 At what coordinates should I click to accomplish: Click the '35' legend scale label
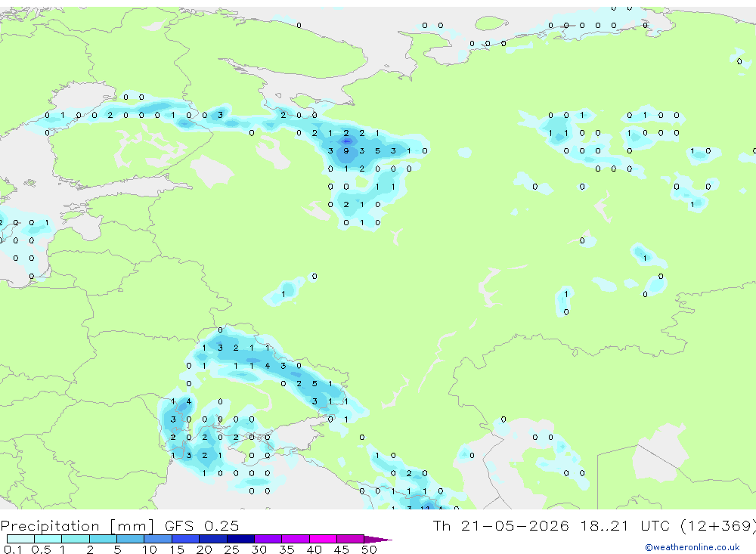click(287, 549)
